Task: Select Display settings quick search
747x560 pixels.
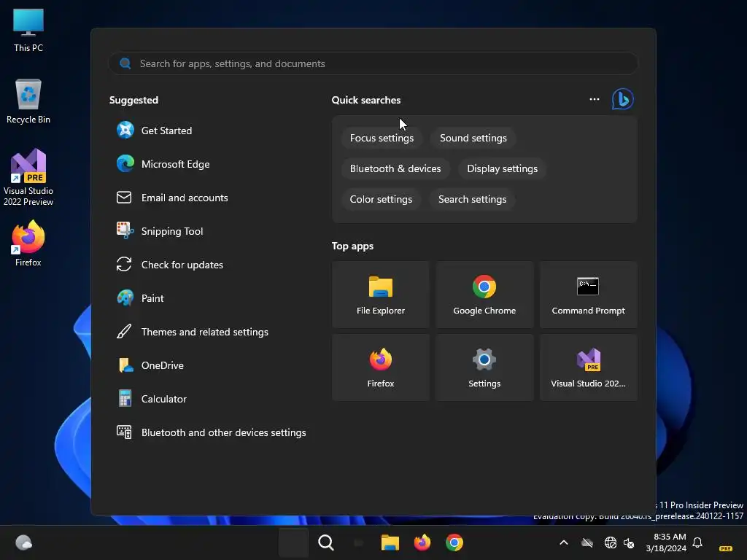Action: 502,168
